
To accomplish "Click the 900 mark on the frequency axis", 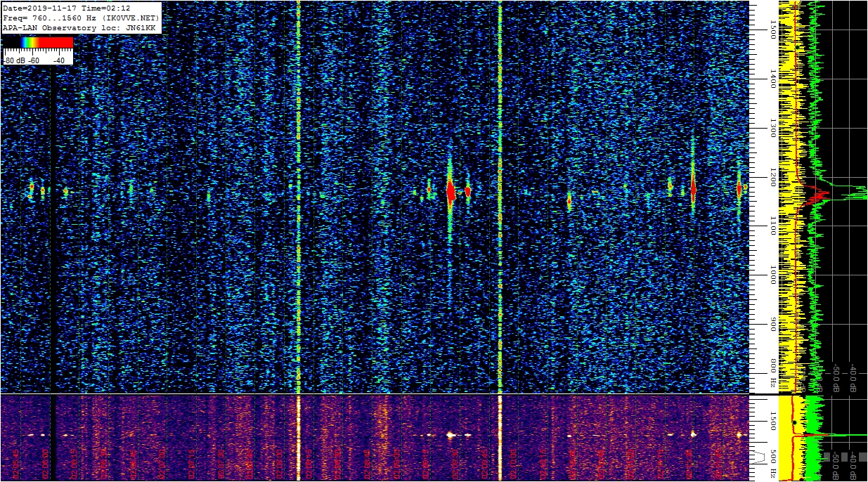I will 772,324.
